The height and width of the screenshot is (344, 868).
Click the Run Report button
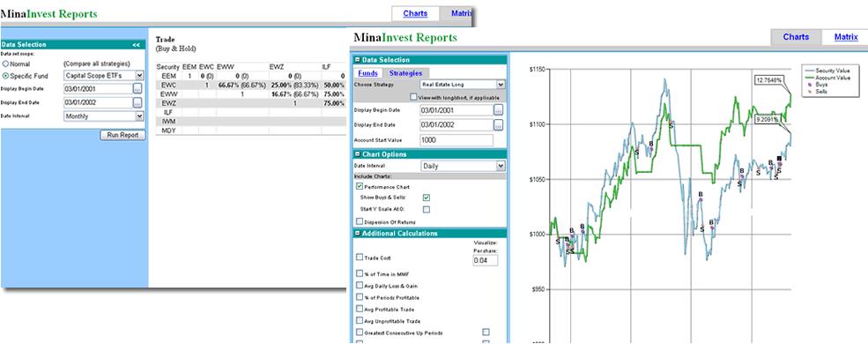(122, 135)
